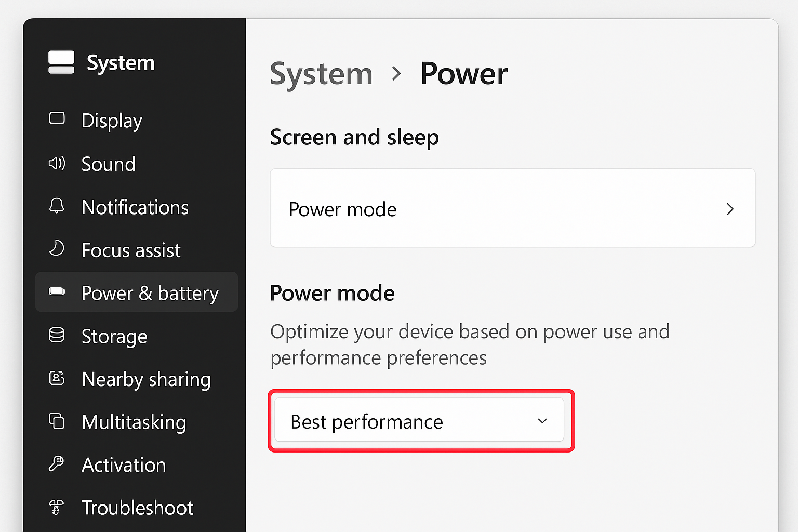This screenshot has height=532, width=798.
Task: Select the Focus assist moon icon
Action: click(x=56, y=249)
